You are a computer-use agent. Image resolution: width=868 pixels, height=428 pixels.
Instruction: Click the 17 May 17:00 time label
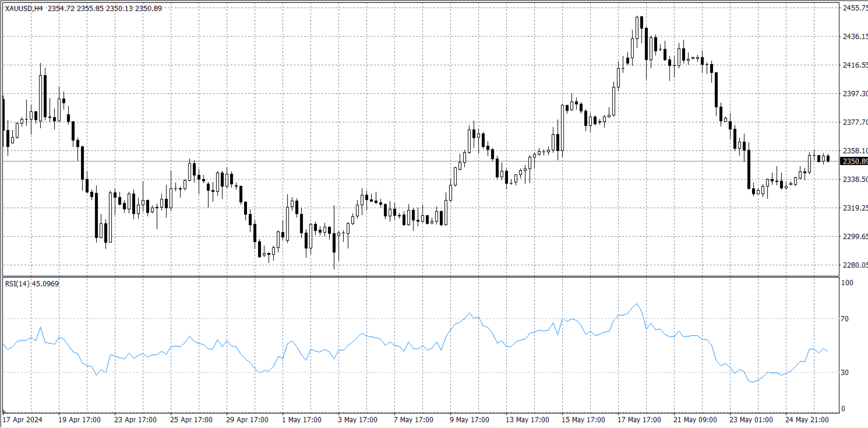[639, 420]
